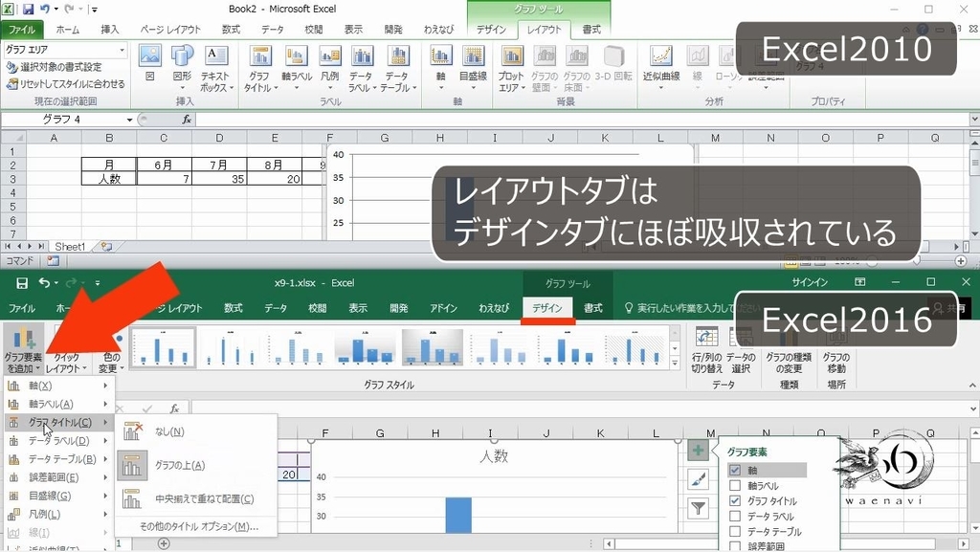Open the デザイン tab in Excel 2010

491,30
